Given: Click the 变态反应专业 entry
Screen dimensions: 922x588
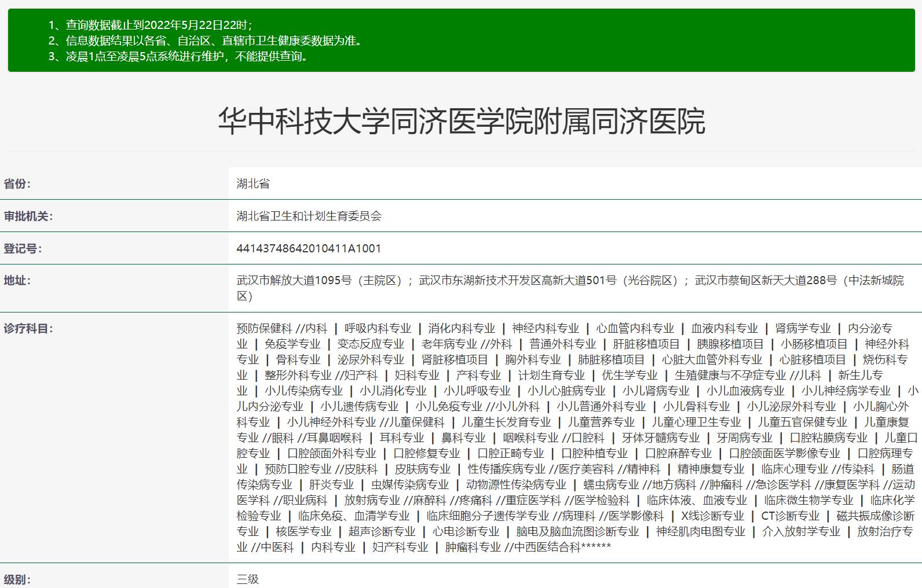Looking at the screenshot, I should (x=371, y=344).
